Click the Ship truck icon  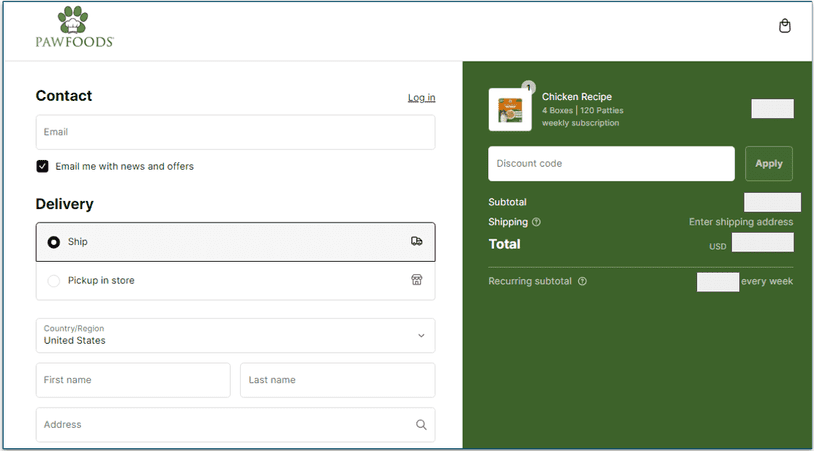(x=416, y=241)
